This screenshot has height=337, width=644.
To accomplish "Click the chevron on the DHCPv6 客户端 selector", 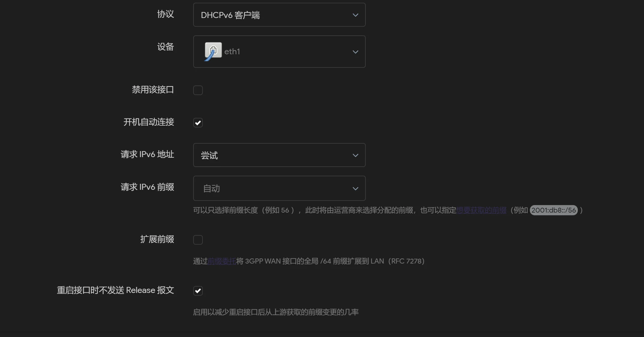I will (355, 15).
